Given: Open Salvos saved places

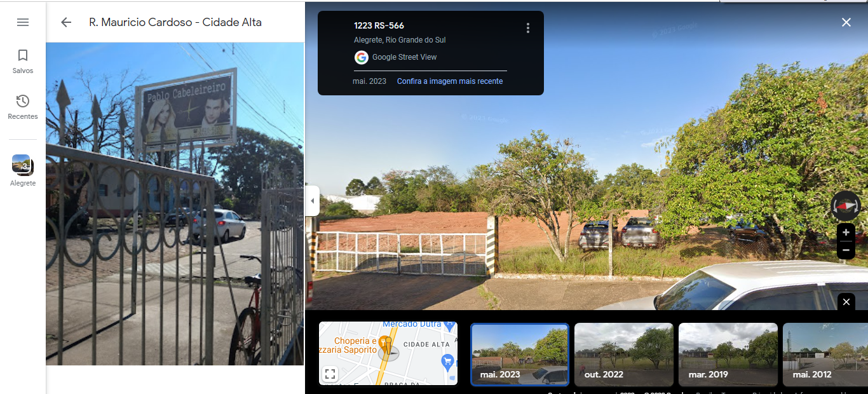Looking at the screenshot, I should [23, 62].
